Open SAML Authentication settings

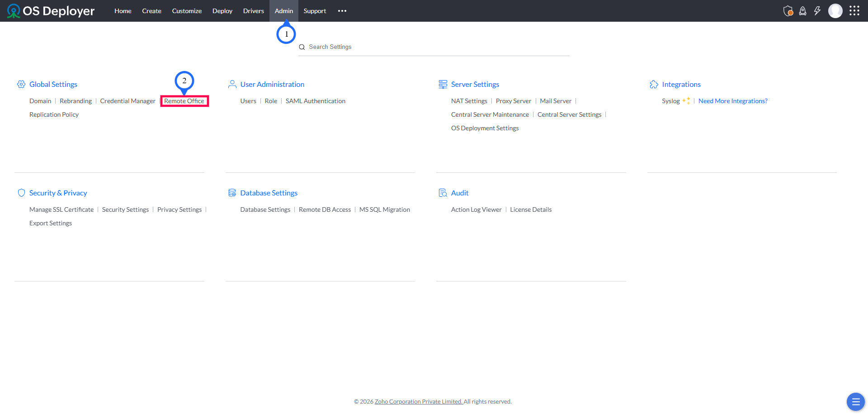point(315,100)
